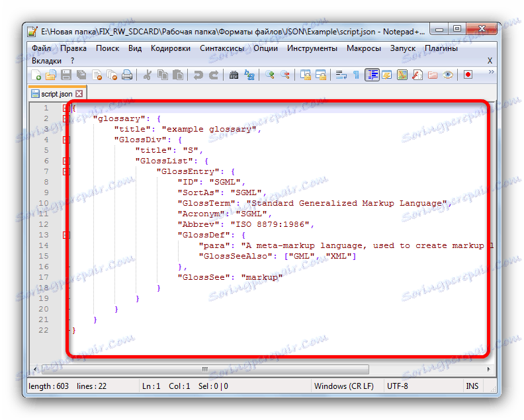Expand hidden toolbar items with the >> chevron
This screenshot has height=420, width=524.
pos(491,72)
